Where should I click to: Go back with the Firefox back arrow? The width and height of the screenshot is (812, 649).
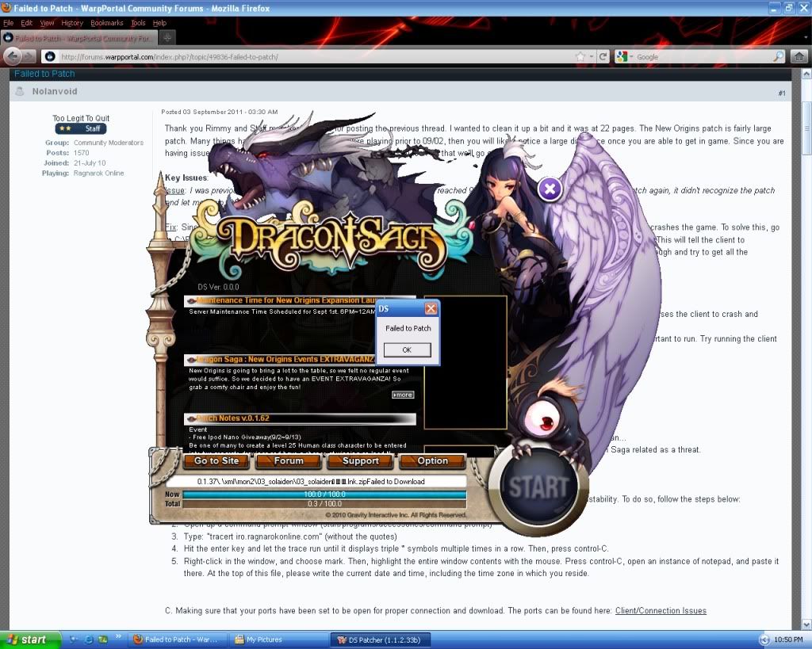point(13,56)
